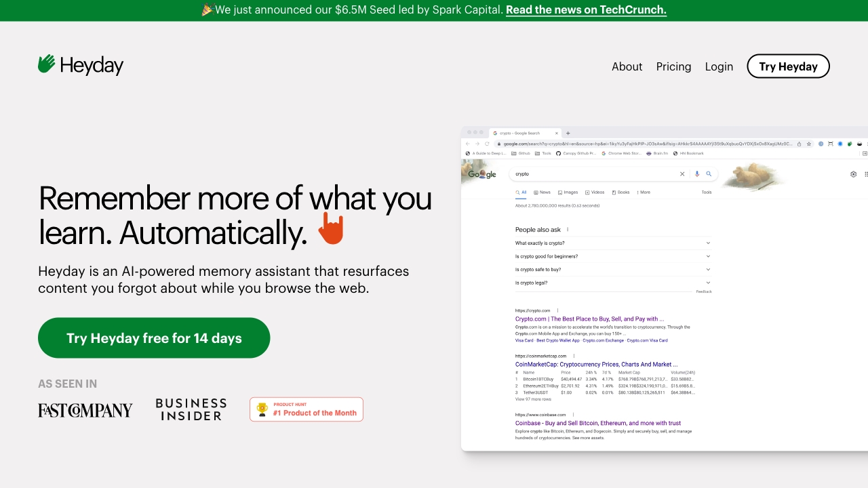Image resolution: width=868 pixels, height=488 pixels.
Task: Open the About page
Action: pos(627,66)
